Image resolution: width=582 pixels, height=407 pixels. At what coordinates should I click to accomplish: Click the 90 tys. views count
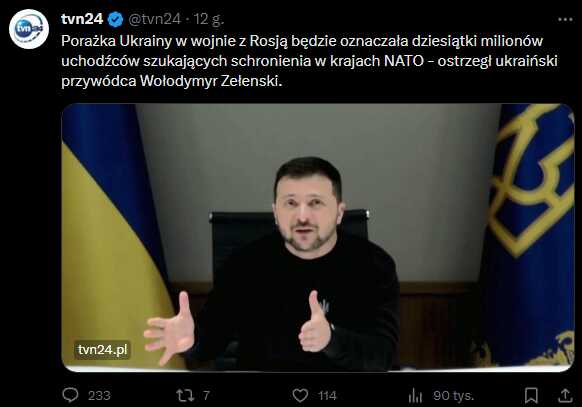coord(454,395)
